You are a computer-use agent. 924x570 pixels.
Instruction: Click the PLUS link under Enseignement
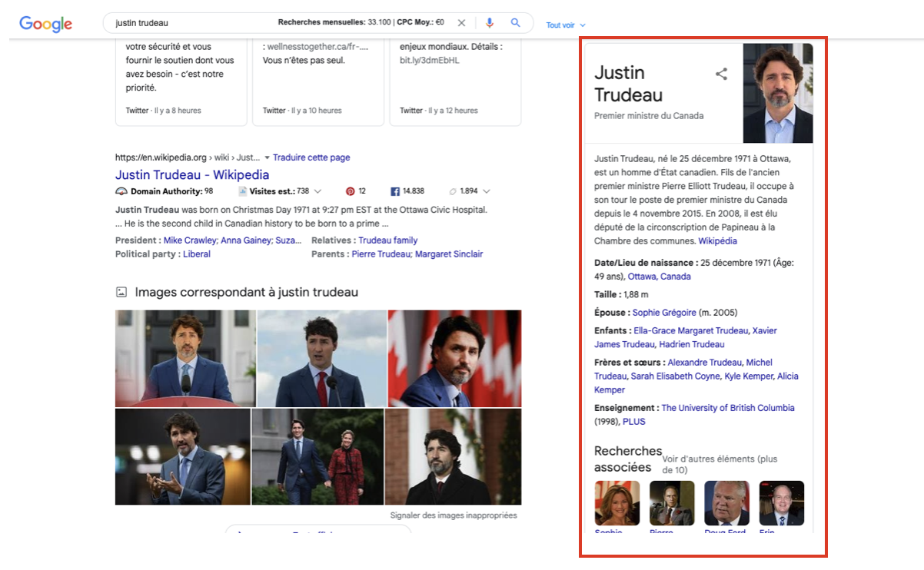pos(634,422)
